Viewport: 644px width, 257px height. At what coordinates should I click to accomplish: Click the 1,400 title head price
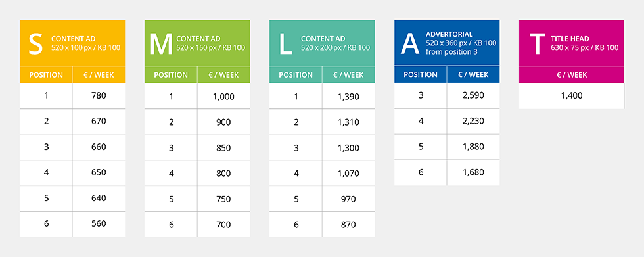click(x=572, y=96)
